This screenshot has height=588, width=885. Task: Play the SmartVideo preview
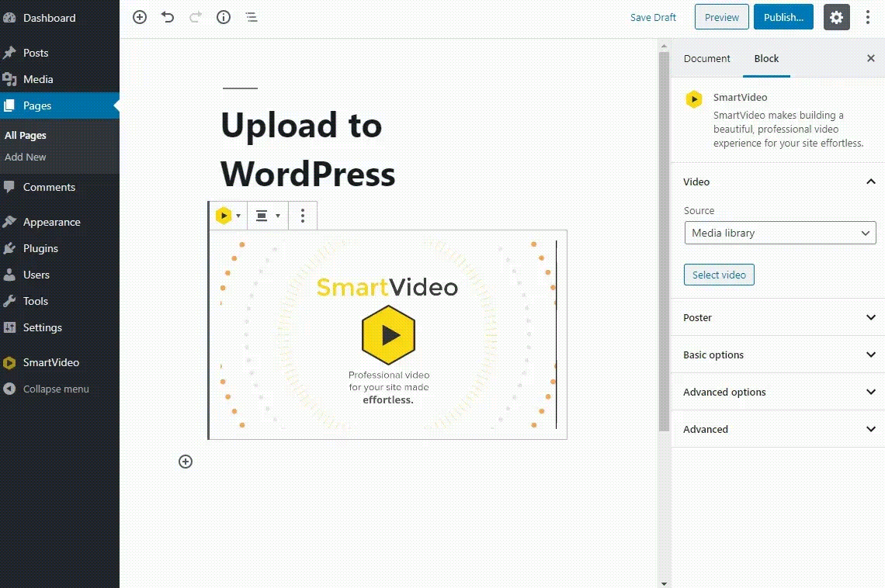click(x=387, y=335)
